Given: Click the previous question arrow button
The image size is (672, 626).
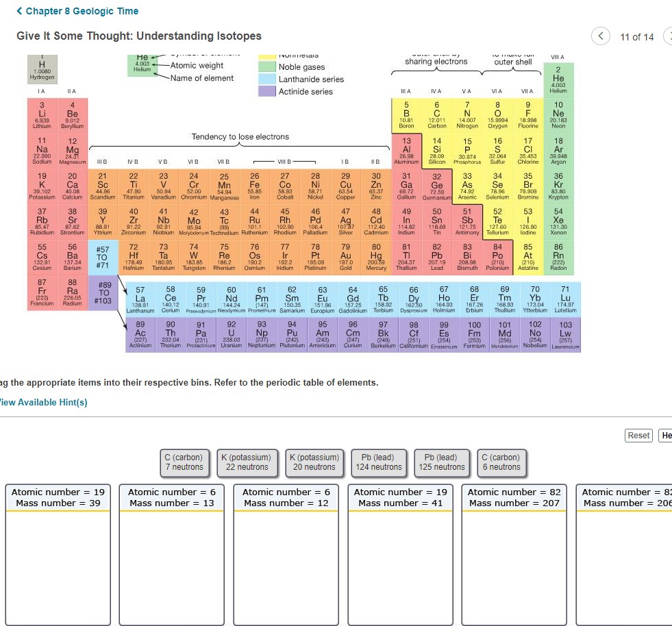Looking at the screenshot, I should [601, 36].
